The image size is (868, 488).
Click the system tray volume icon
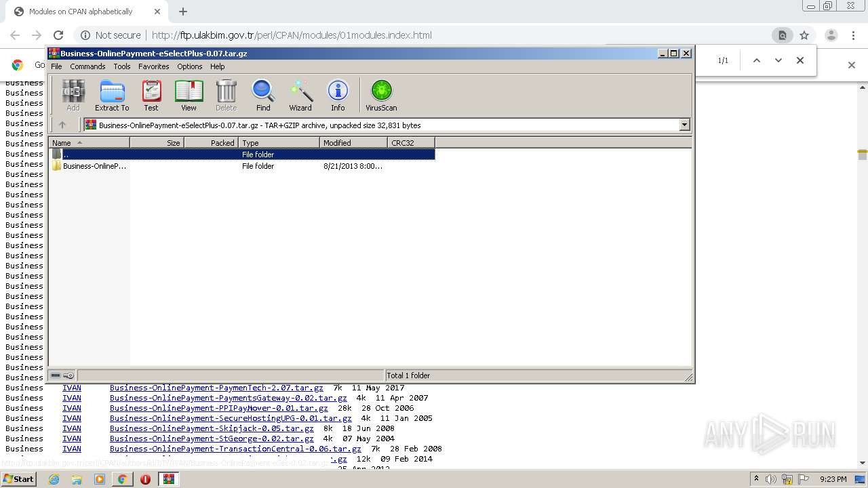(771, 479)
